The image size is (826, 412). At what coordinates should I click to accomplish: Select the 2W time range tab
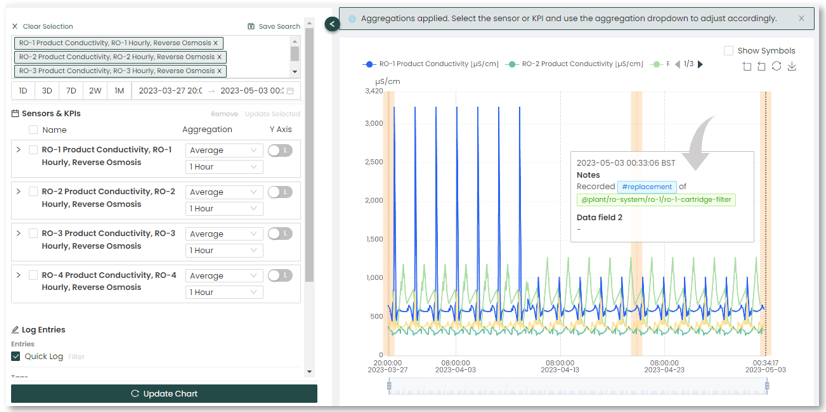[x=95, y=91]
